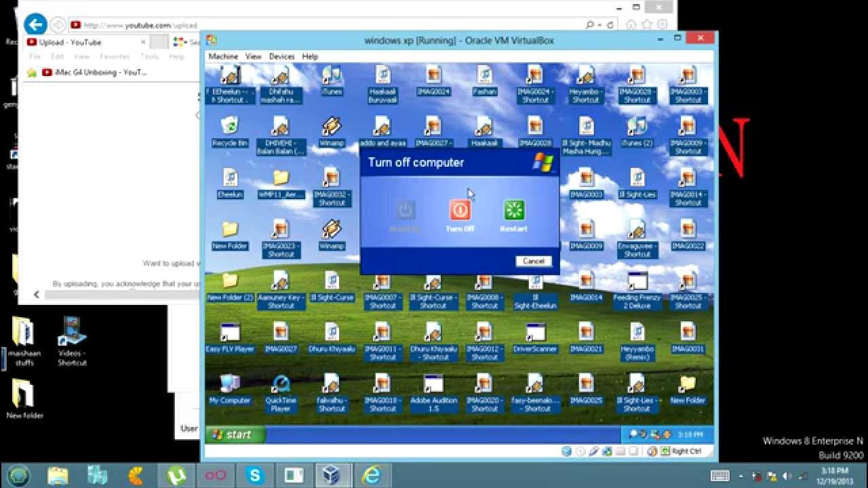Open the Devices menu in VirtualBox
Viewport: 868px width, 488px height.
[x=281, y=56]
